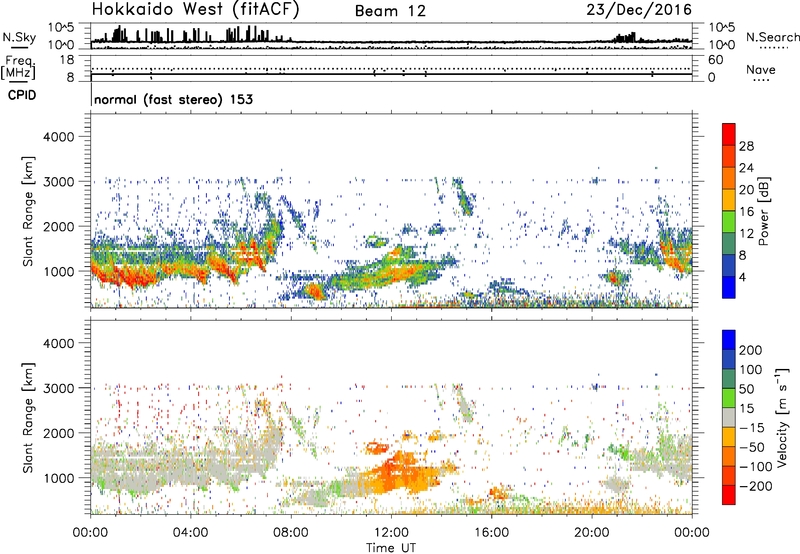Screen dimensions: 800x554
Task: Click the '200' velocity color bar value
Action: 751,350
